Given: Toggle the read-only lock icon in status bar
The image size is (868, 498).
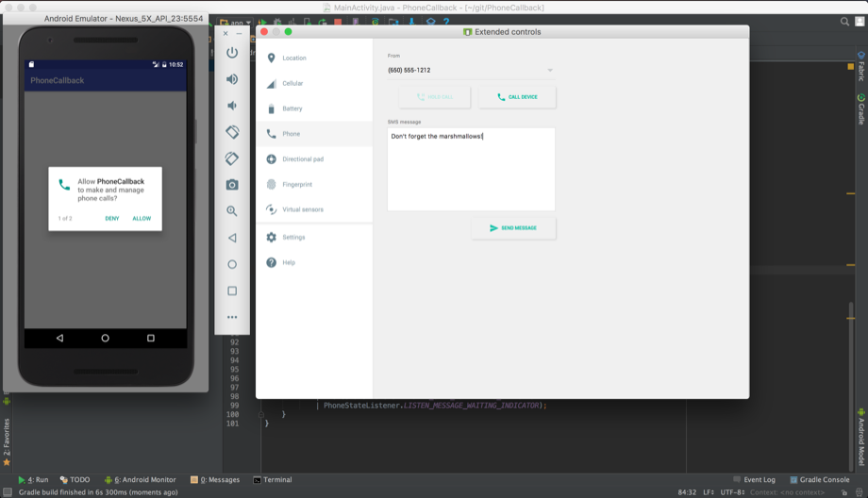Looking at the screenshot, I should coord(844,492).
